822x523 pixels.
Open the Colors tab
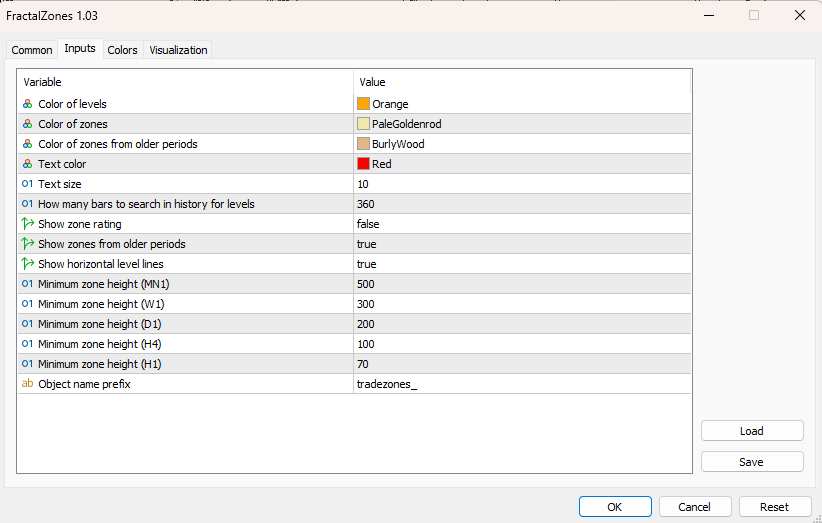(x=123, y=50)
